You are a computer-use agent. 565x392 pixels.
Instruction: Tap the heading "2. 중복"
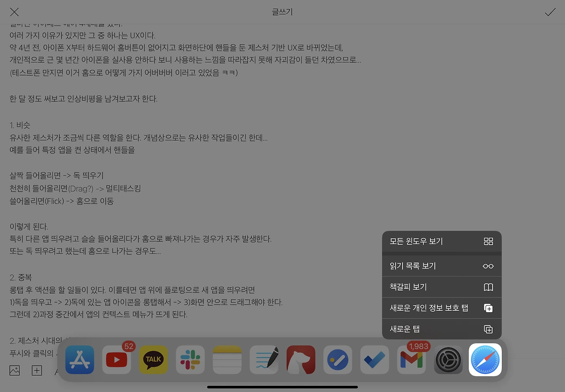[21, 278]
